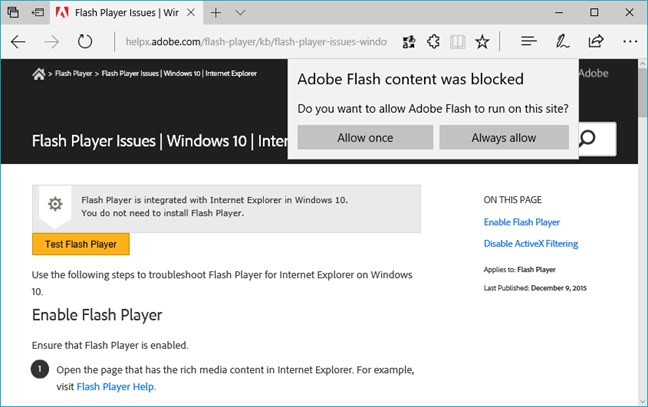
Task: Select the Flash Player Issues tab
Action: [x=118, y=13]
